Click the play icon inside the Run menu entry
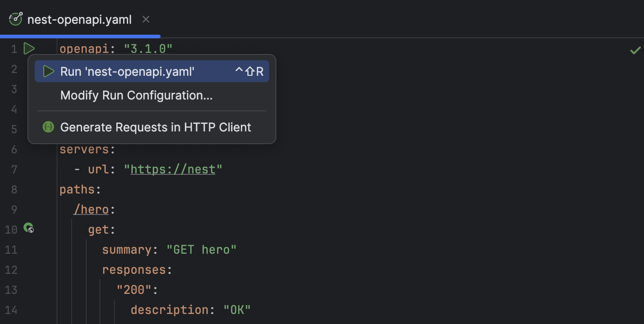The height and width of the screenshot is (324, 644). 48,71
